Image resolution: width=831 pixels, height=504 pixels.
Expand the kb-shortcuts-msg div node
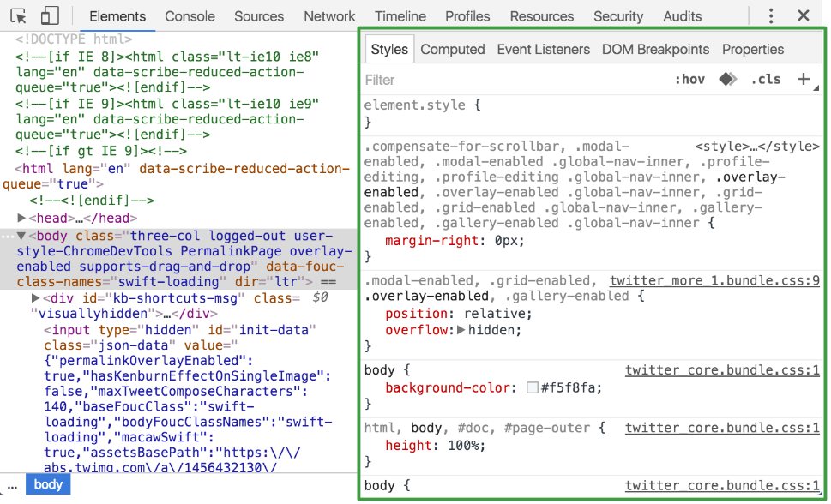[36, 297]
